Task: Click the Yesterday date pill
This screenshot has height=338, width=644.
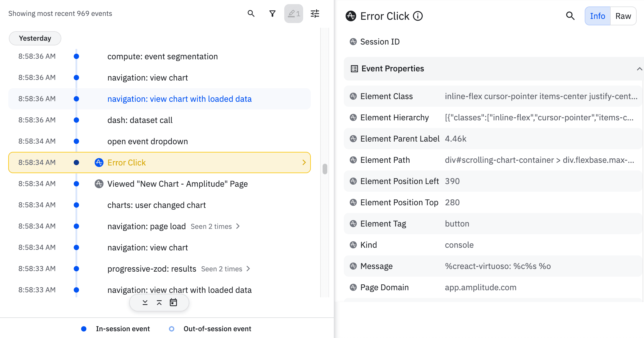Action: (x=35, y=38)
